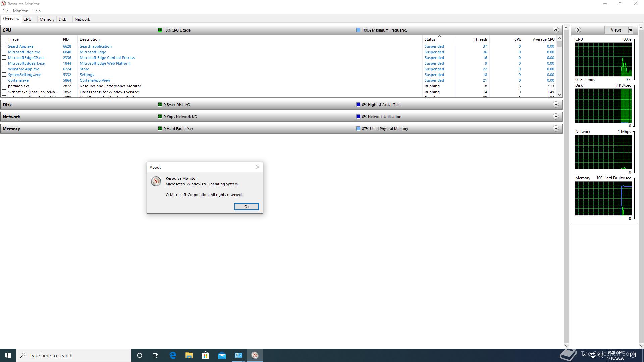This screenshot has width=644, height=362.
Task: Check the SearchApp.exe process checkbox
Action: [4, 46]
